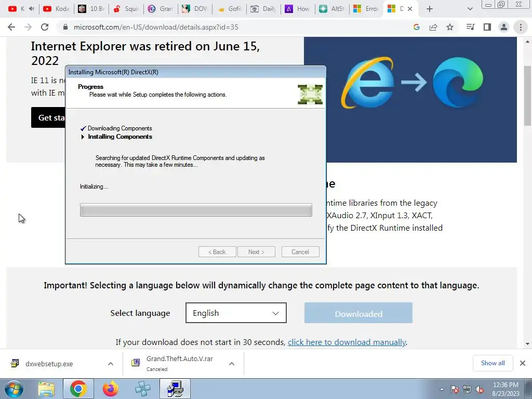Click the DirectX setup taskbar icon
Image resolution: width=532 pixels, height=399 pixels.
[175, 389]
